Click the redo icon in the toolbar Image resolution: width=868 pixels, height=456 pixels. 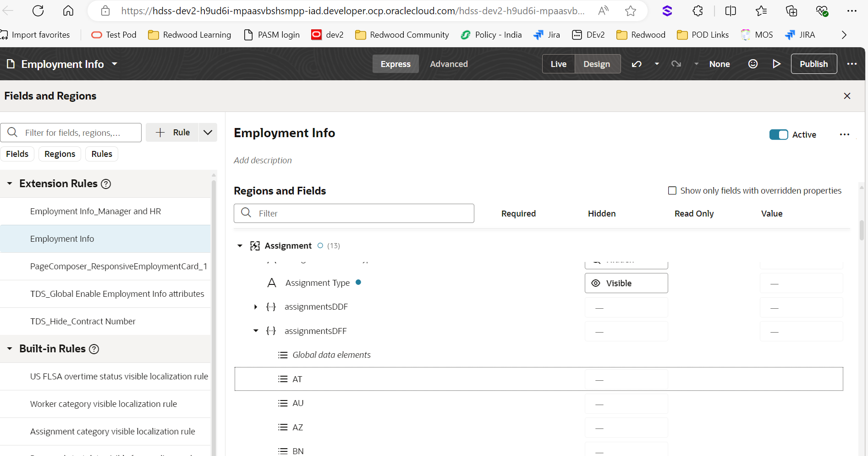pos(676,64)
